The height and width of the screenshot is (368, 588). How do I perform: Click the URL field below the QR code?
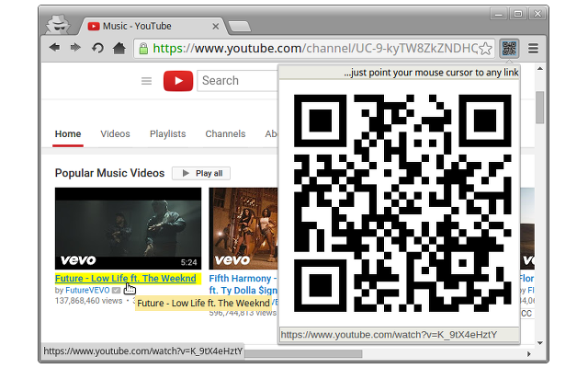click(400, 335)
